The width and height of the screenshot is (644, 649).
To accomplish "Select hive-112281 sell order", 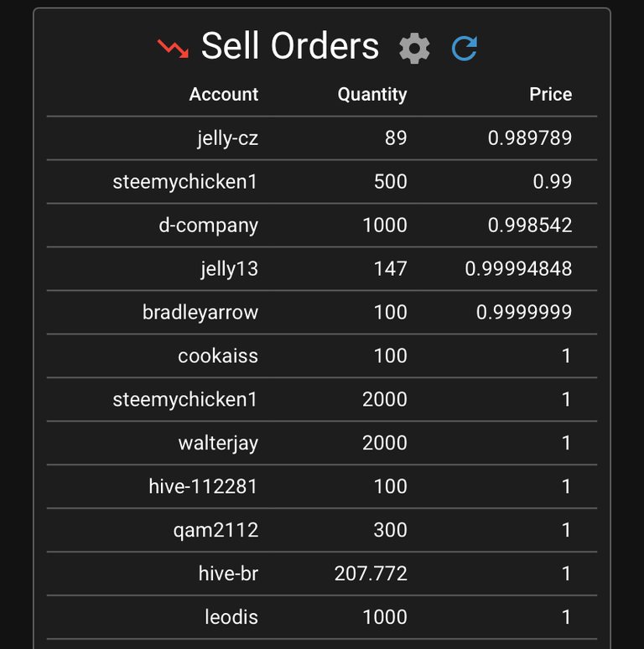I will tap(322, 486).
